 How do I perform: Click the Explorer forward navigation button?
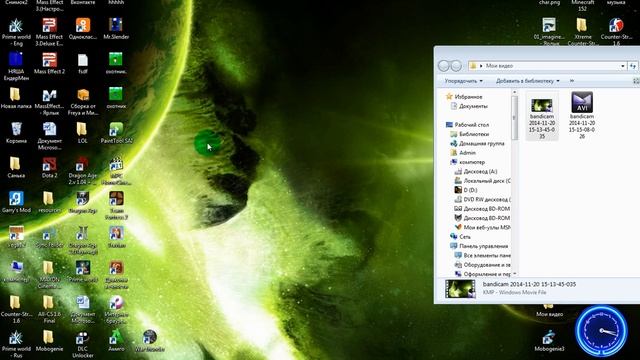(456, 65)
